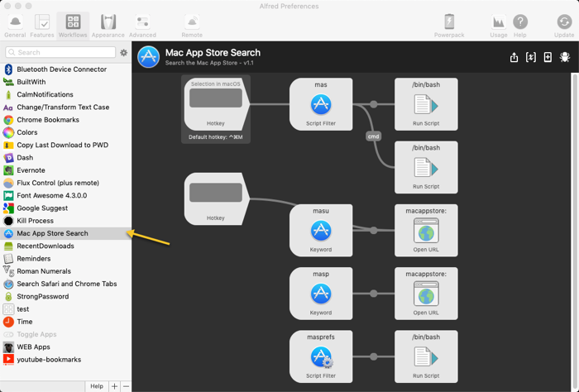Viewport: 579px width, 392px height.
Task: Select Font Awesome 4.3.0.0 workflow
Action: point(65,195)
